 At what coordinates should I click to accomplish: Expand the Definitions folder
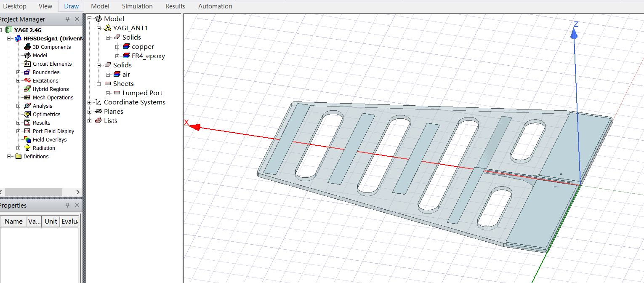coord(9,156)
